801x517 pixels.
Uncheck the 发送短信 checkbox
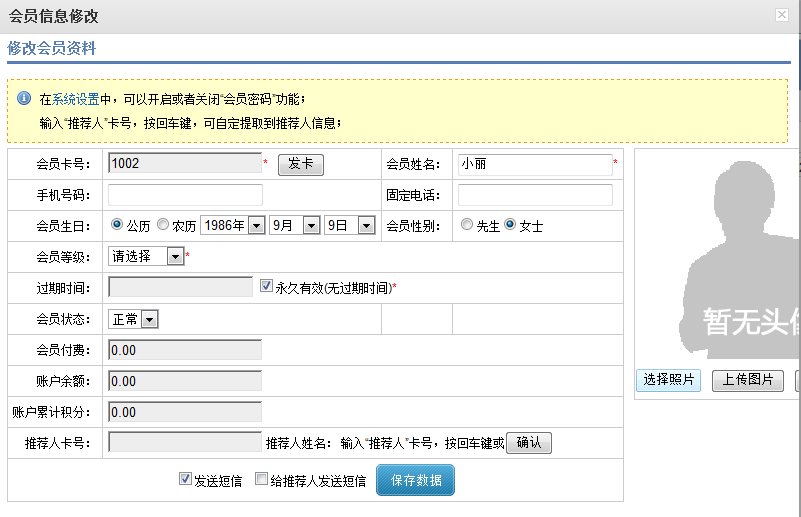point(185,479)
